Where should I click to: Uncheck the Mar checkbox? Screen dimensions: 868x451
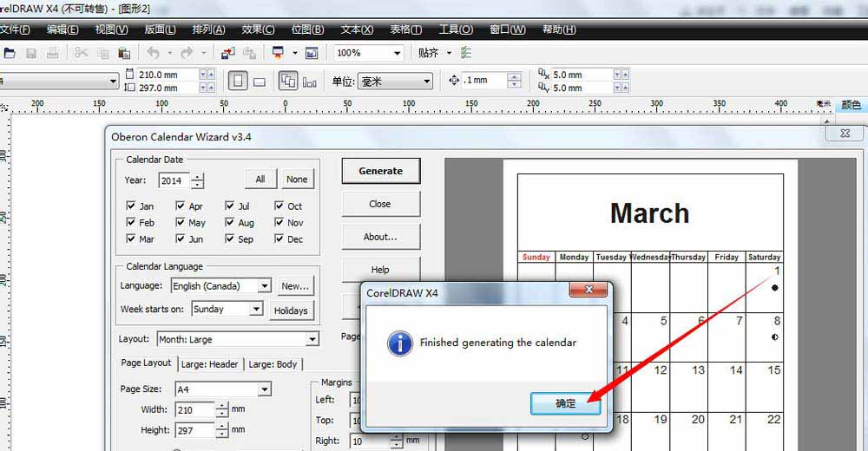click(131, 239)
